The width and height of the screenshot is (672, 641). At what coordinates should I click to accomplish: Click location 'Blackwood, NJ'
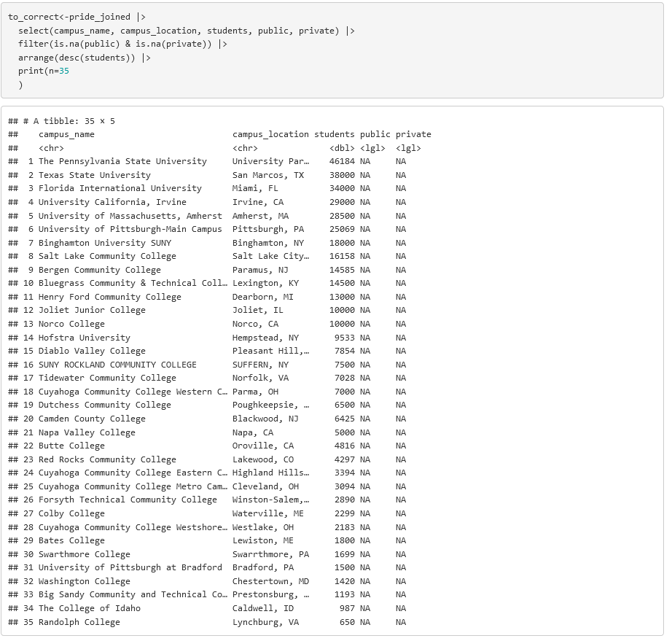pos(265,419)
